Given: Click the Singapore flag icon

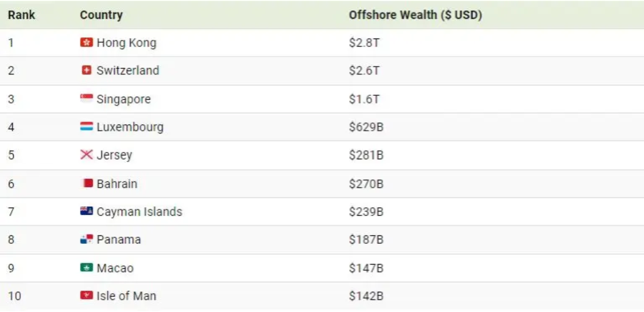Looking at the screenshot, I should (86, 99).
